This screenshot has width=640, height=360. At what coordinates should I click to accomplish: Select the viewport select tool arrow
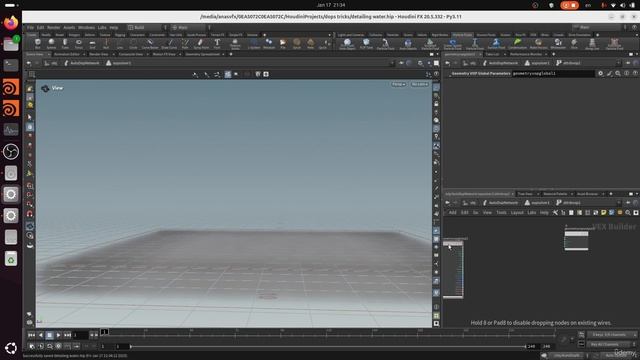click(x=30, y=117)
